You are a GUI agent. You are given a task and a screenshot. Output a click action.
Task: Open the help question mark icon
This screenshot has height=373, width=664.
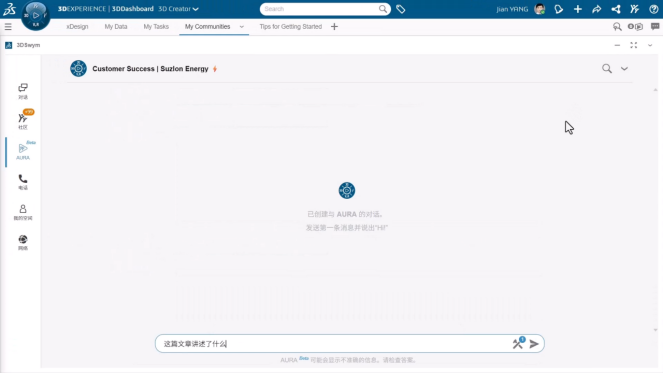click(x=653, y=9)
